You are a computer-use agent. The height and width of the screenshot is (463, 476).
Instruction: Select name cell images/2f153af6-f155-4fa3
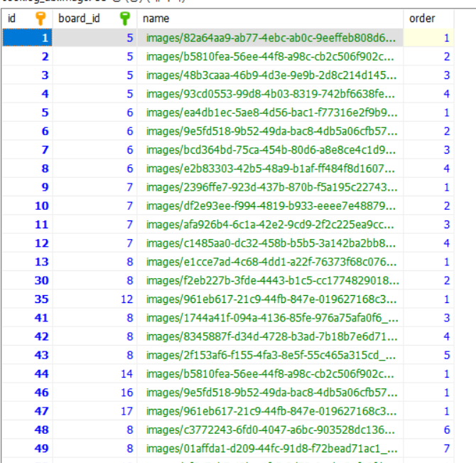[x=270, y=355]
